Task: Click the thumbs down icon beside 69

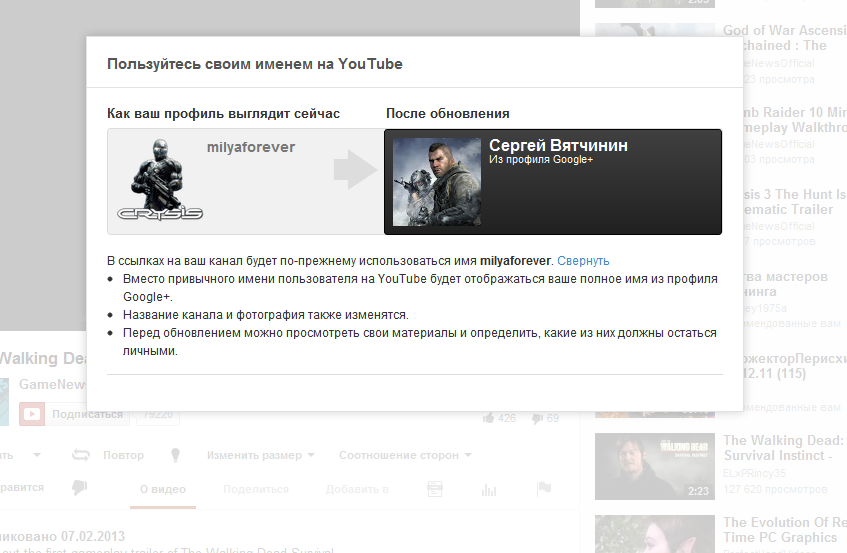Action: (x=537, y=419)
